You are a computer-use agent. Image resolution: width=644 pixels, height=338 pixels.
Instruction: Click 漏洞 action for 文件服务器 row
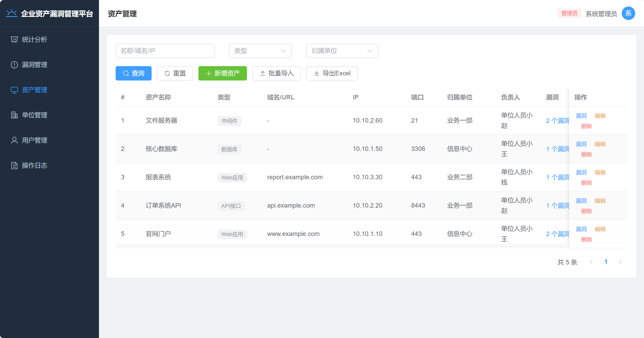581,116
